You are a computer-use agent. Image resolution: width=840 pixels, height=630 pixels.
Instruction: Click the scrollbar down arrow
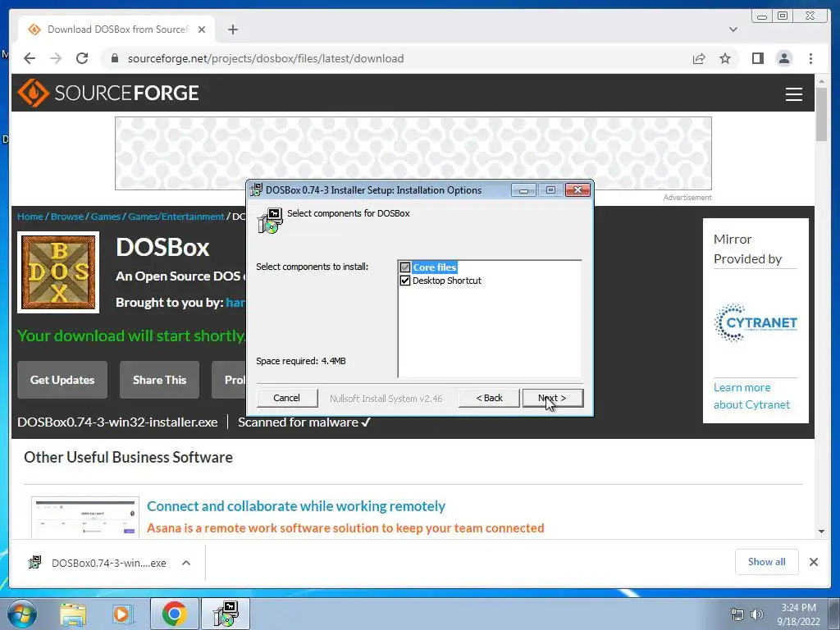tap(821, 532)
